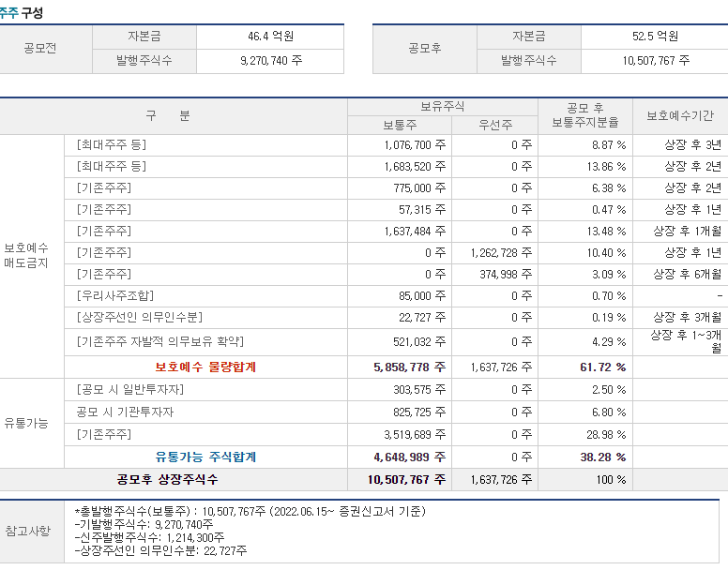Select the [상장주선인 의무인수분] row label
The height and width of the screenshot is (570, 728).
point(139,317)
